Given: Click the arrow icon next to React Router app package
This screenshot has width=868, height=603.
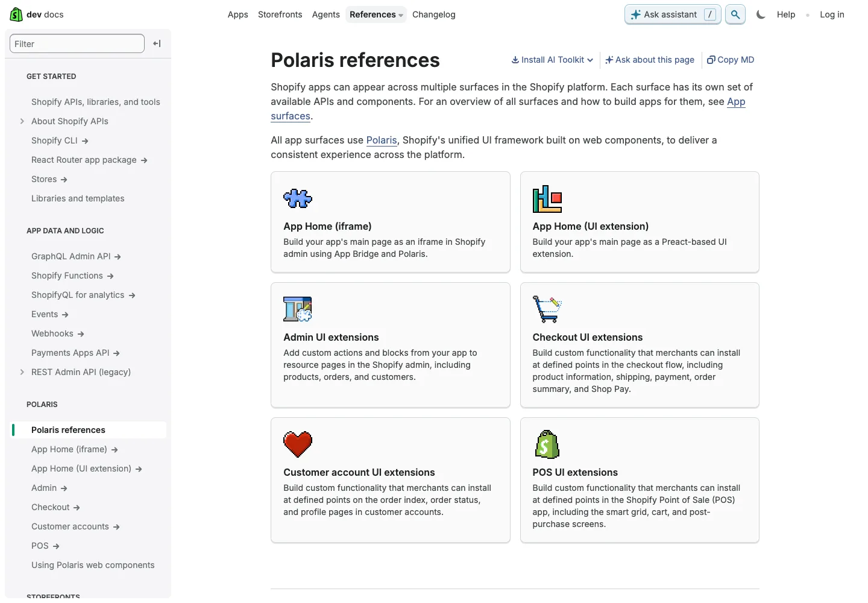Looking at the screenshot, I should (x=144, y=160).
